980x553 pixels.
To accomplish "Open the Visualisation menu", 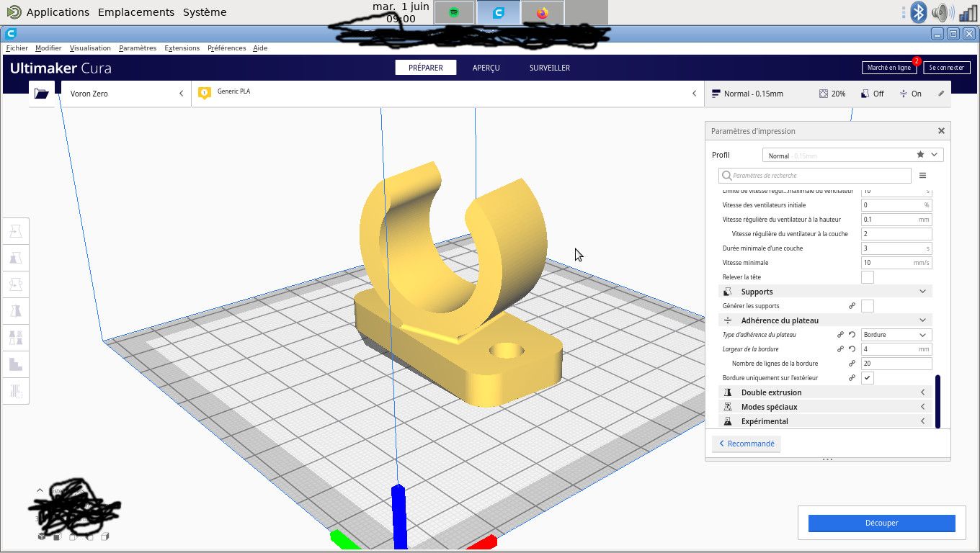I will click(90, 48).
